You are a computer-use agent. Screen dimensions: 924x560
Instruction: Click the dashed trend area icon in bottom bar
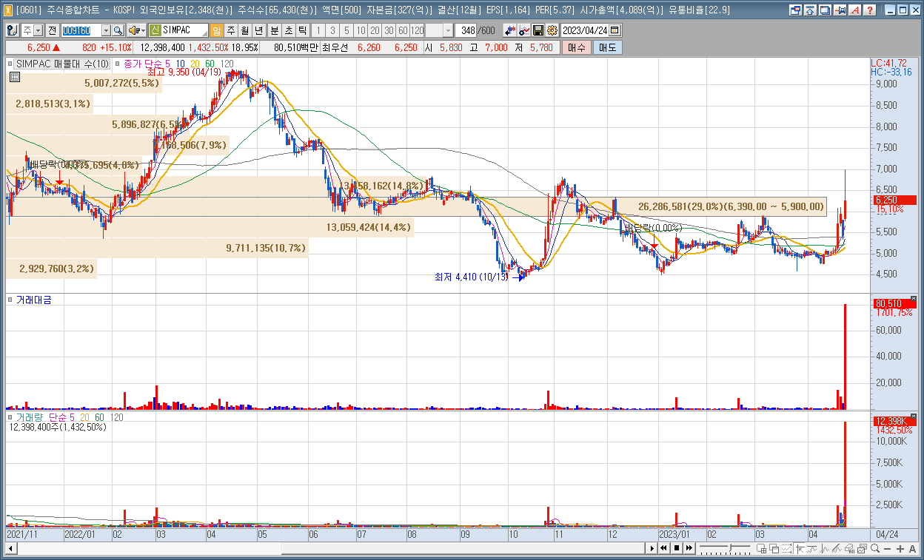(x=786, y=548)
